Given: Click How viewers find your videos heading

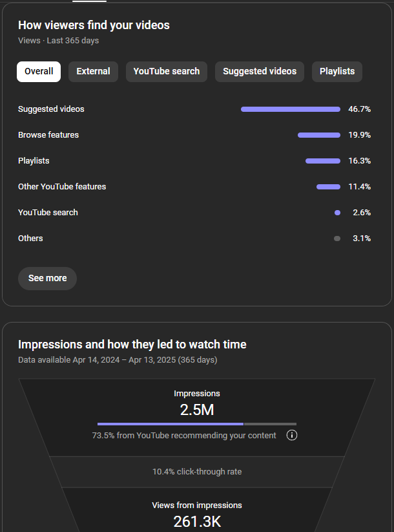Looking at the screenshot, I should [94, 25].
